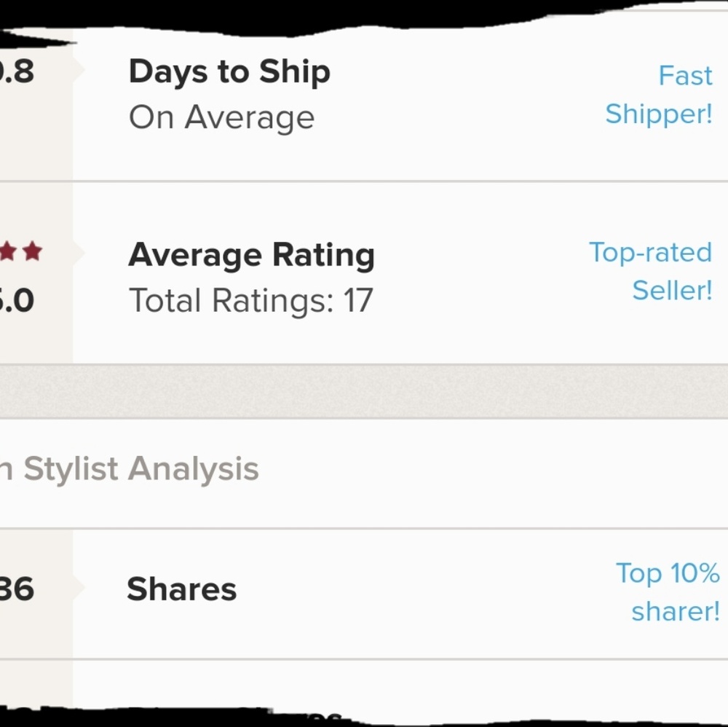
Task: Select the Days to Ship heading
Action: click(229, 72)
